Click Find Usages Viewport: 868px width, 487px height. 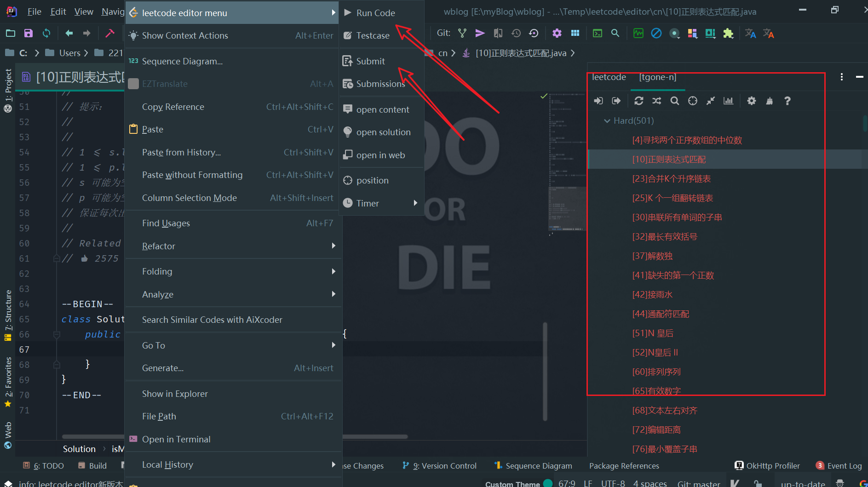pyautogui.click(x=233, y=223)
